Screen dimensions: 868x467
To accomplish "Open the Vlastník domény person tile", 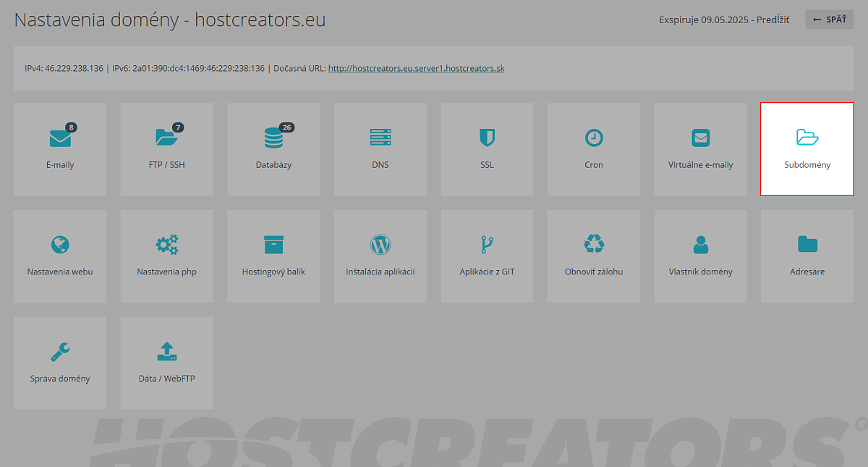I will pos(700,256).
